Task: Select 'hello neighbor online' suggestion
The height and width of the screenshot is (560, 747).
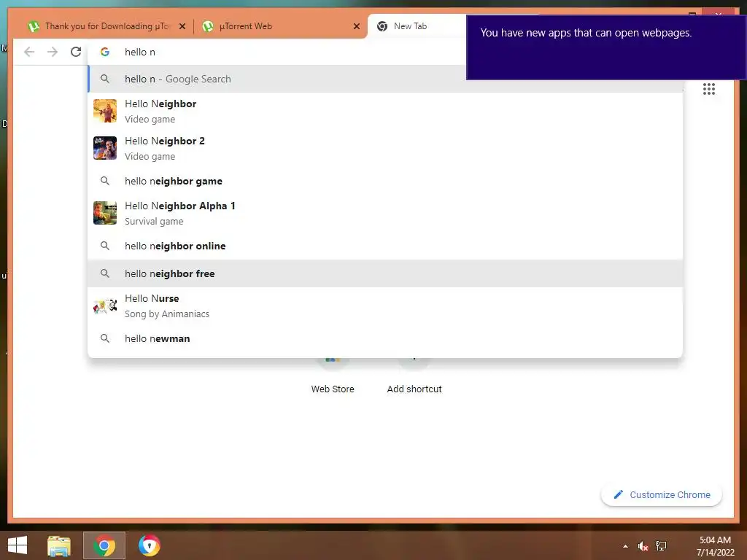Action: (385, 246)
